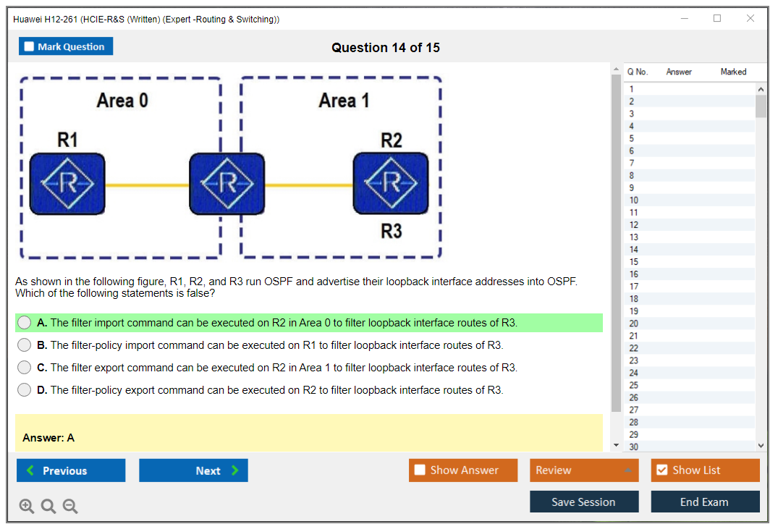
Task: Click the reset zoom magnifier icon
Action: click(x=48, y=507)
